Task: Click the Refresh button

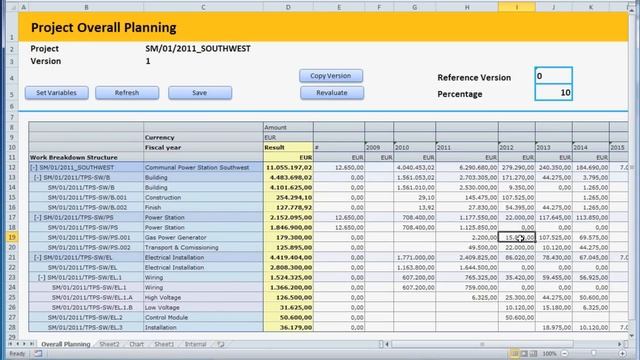Action: [x=127, y=93]
